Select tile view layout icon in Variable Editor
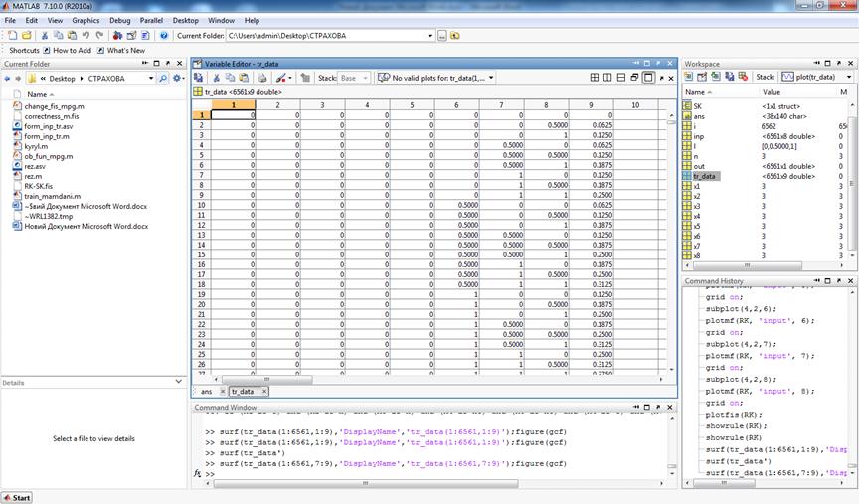The width and height of the screenshot is (859, 504). point(595,78)
